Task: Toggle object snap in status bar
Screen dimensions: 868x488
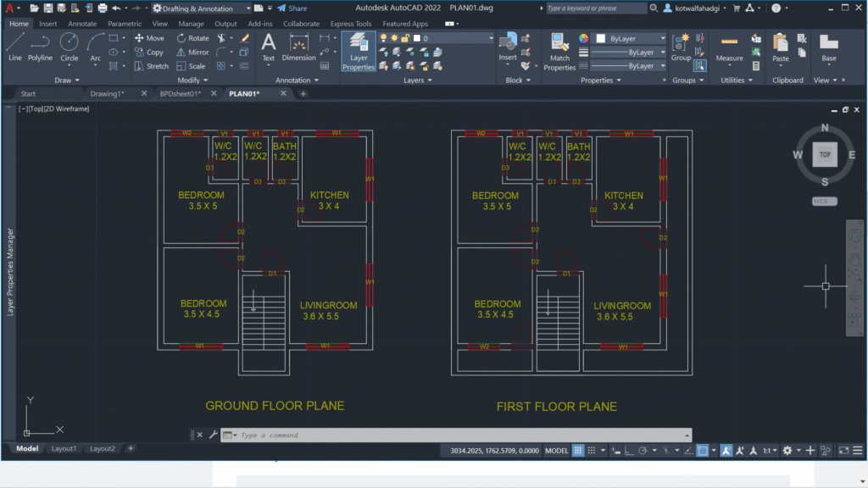Action: pyautogui.click(x=702, y=451)
